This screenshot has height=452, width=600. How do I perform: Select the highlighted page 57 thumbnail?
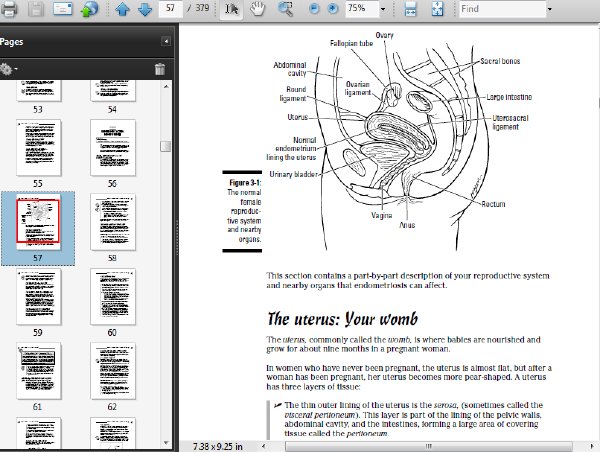pyautogui.click(x=38, y=222)
